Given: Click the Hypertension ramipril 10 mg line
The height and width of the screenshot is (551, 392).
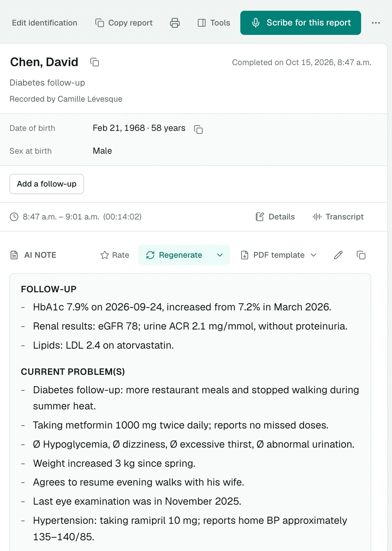Looking at the screenshot, I should click(190, 529).
